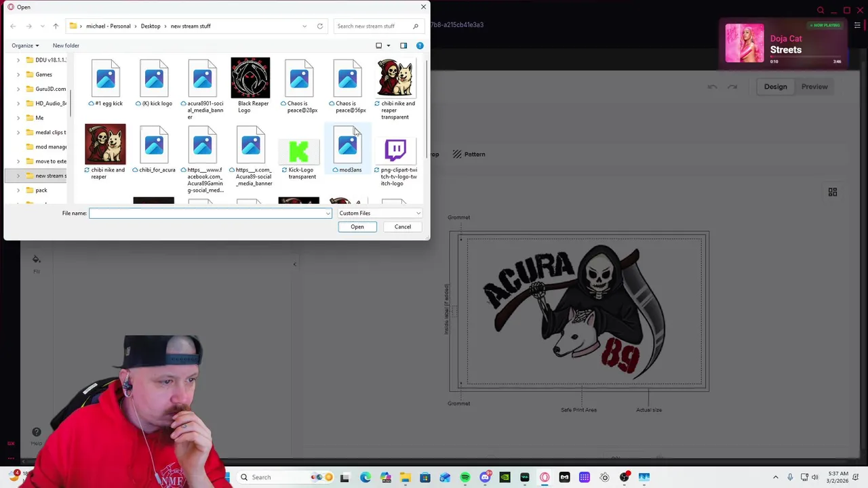Expand the medal clips folder node
The width and height of the screenshot is (868, 488).
point(18,132)
